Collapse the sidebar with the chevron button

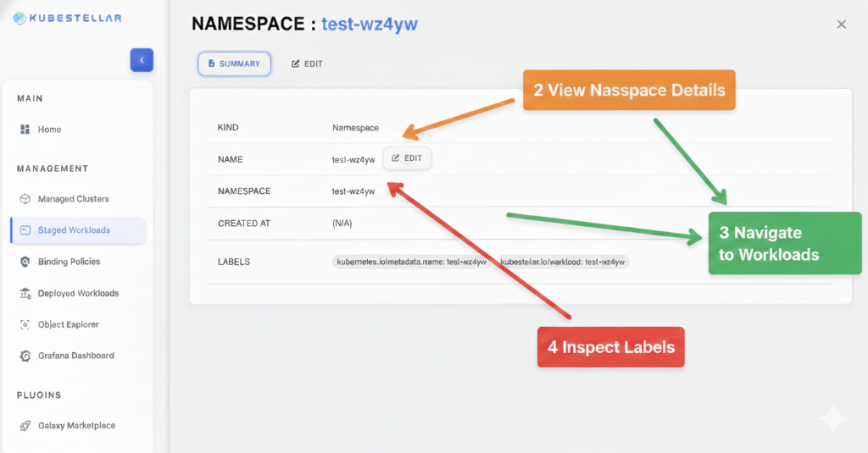[141, 60]
